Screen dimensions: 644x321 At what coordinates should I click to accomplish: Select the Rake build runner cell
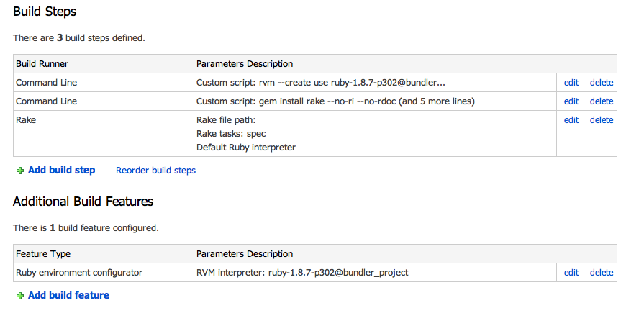104,134
